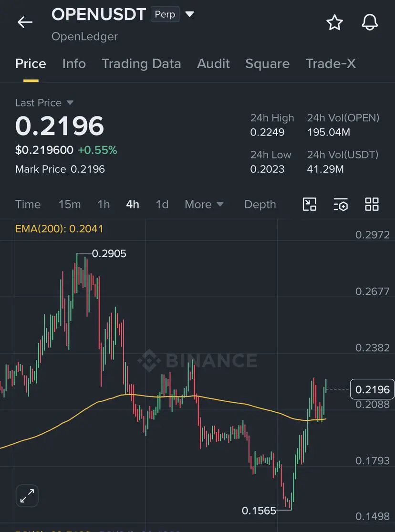The height and width of the screenshot is (532, 395).
Task: Add OPENUSDT to favorites with star icon
Action: coord(334,22)
